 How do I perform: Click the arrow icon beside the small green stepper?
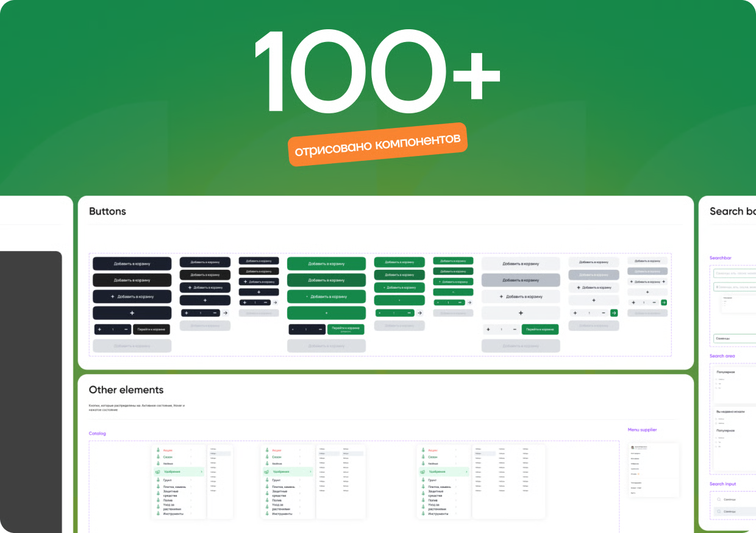point(469,302)
